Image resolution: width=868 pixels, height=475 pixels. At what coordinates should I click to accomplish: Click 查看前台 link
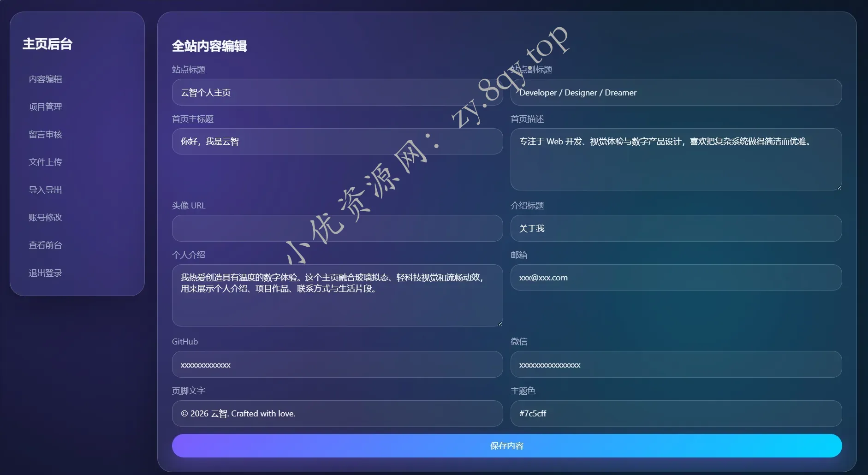[x=45, y=245]
